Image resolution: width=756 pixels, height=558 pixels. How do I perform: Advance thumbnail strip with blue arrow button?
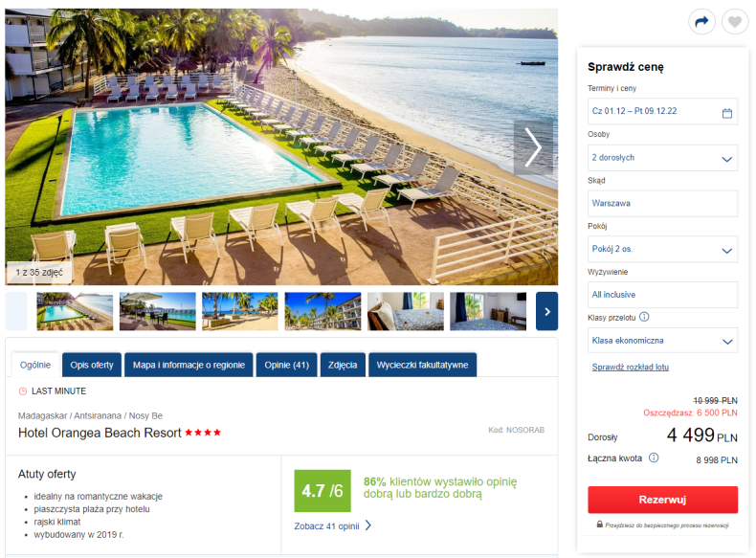(x=546, y=312)
